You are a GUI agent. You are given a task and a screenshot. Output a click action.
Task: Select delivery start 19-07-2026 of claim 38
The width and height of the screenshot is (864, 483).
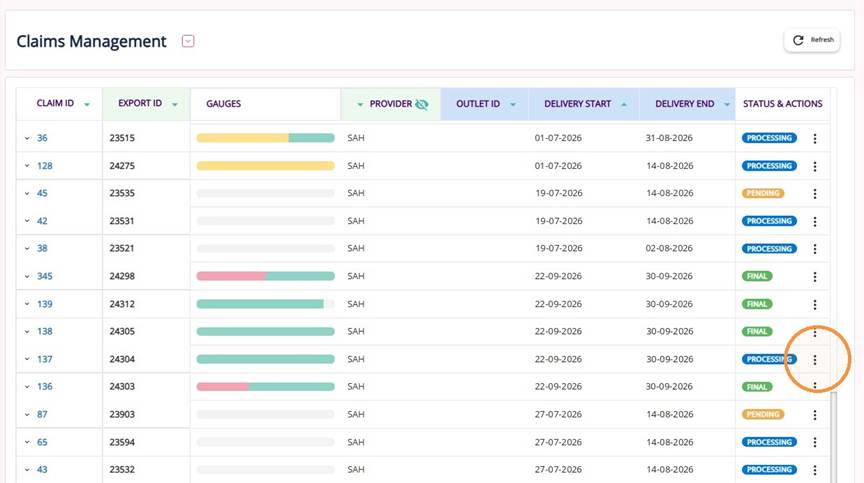click(559, 248)
